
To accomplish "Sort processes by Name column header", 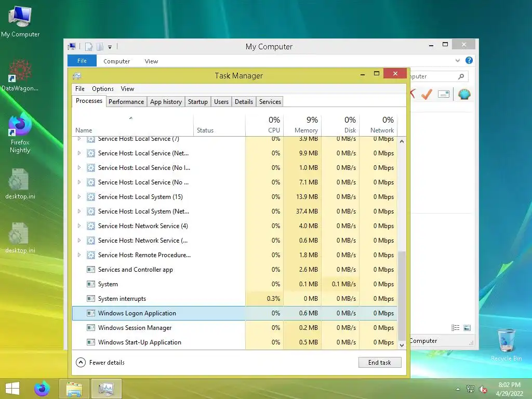I will click(x=132, y=125).
